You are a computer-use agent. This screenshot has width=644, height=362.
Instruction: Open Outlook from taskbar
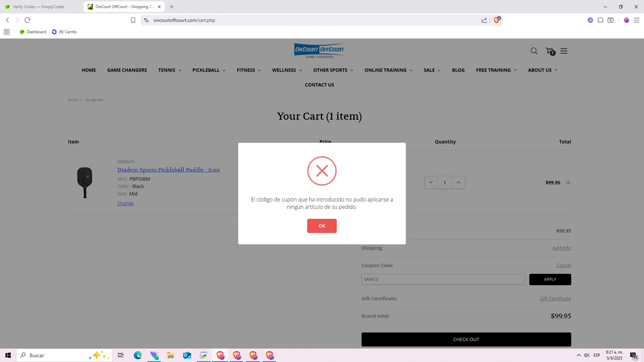(187, 355)
